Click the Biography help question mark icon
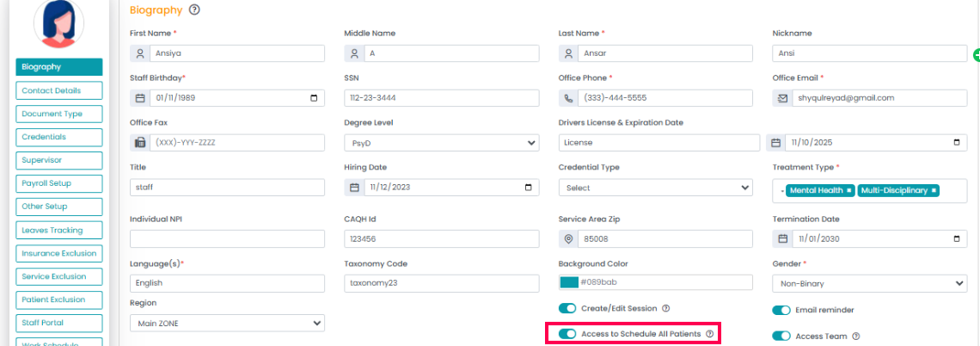The height and width of the screenshot is (346, 980). [194, 10]
